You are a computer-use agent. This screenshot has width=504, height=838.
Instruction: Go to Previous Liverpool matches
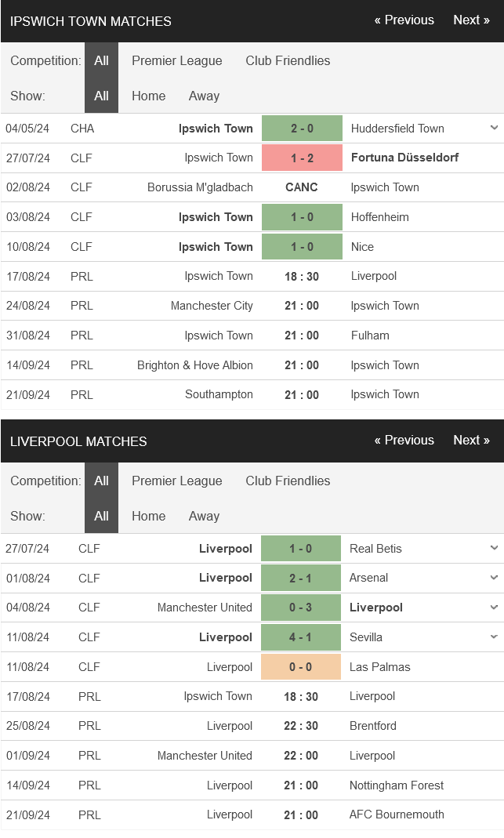[404, 440]
